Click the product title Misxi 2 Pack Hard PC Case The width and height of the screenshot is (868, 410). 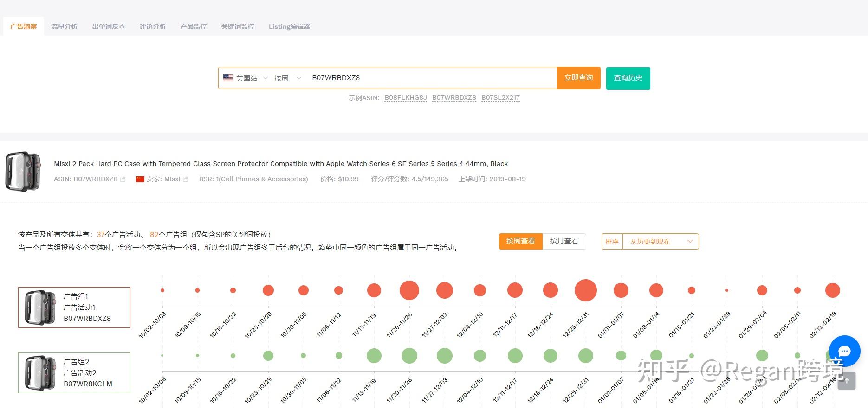coord(281,164)
